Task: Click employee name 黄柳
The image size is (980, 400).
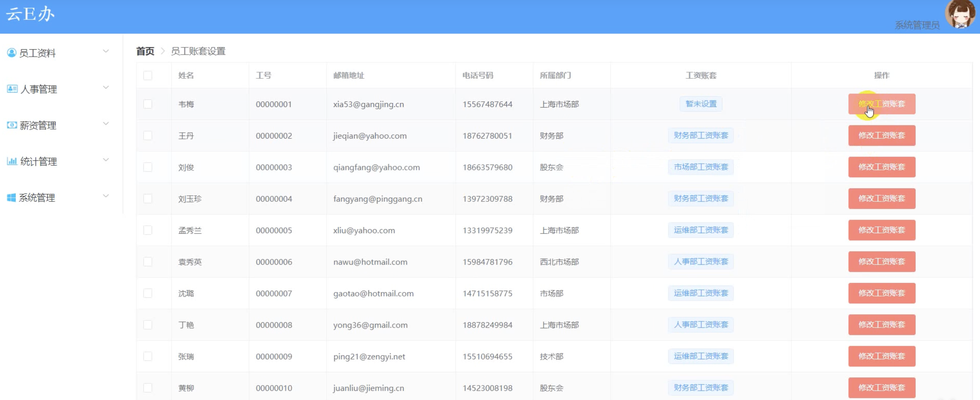Action: [186, 388]
